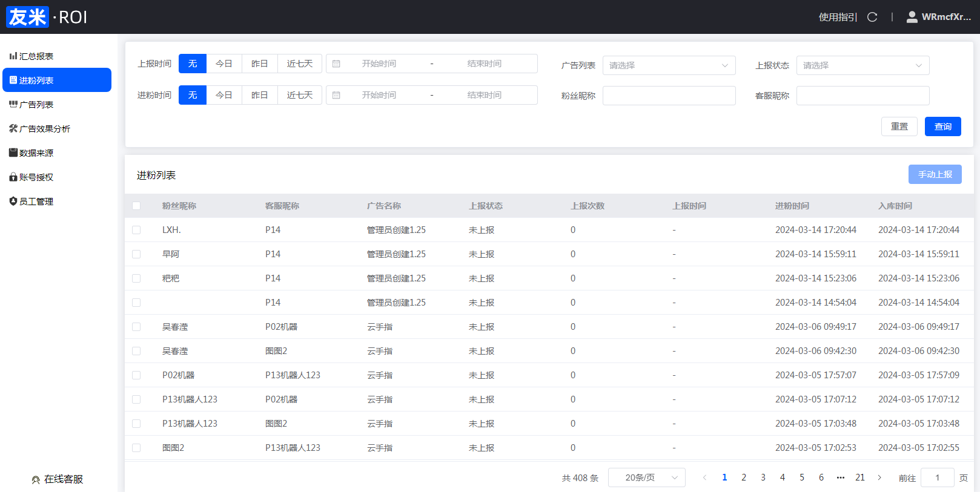Click the user avatar icon
The image size is (980, 492).
[x=912, y=17]
